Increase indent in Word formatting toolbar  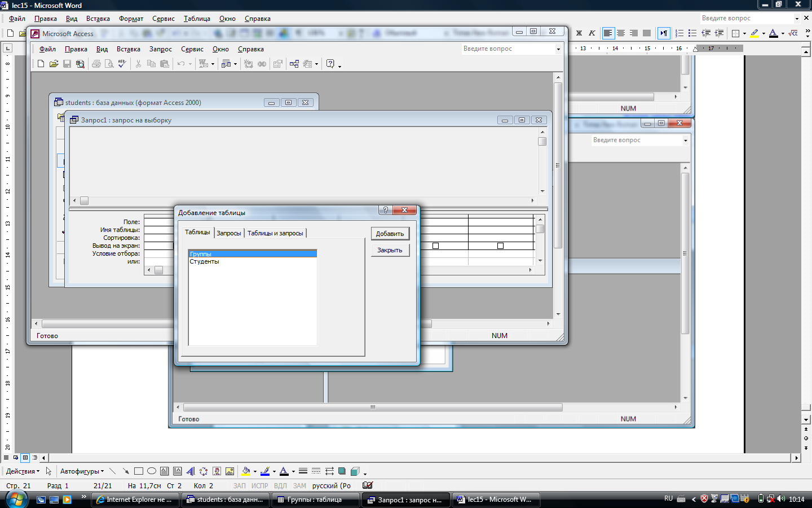[719, 33]
